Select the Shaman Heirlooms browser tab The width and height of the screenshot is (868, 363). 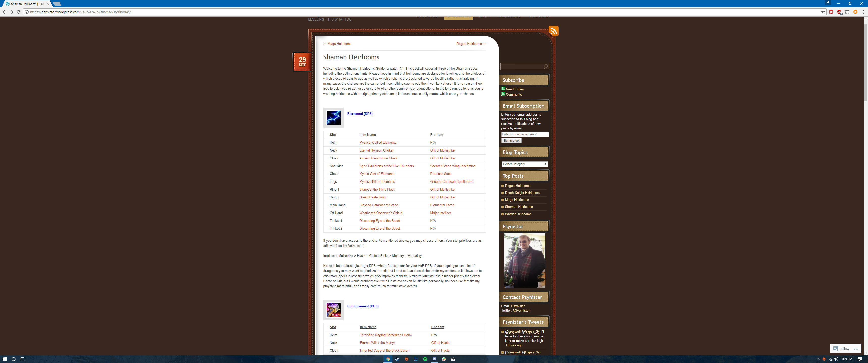[27, 4]
